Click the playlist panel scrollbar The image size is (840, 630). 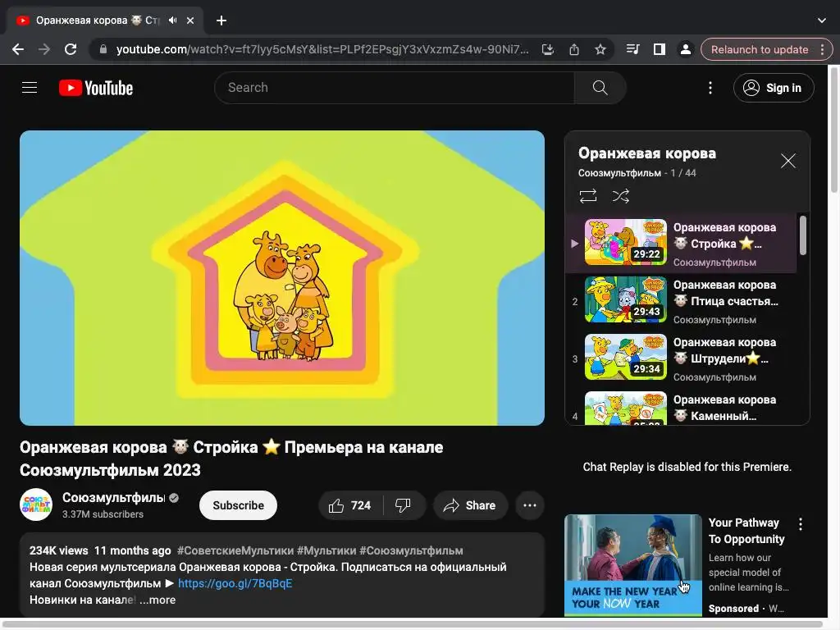tap(802, 235)
